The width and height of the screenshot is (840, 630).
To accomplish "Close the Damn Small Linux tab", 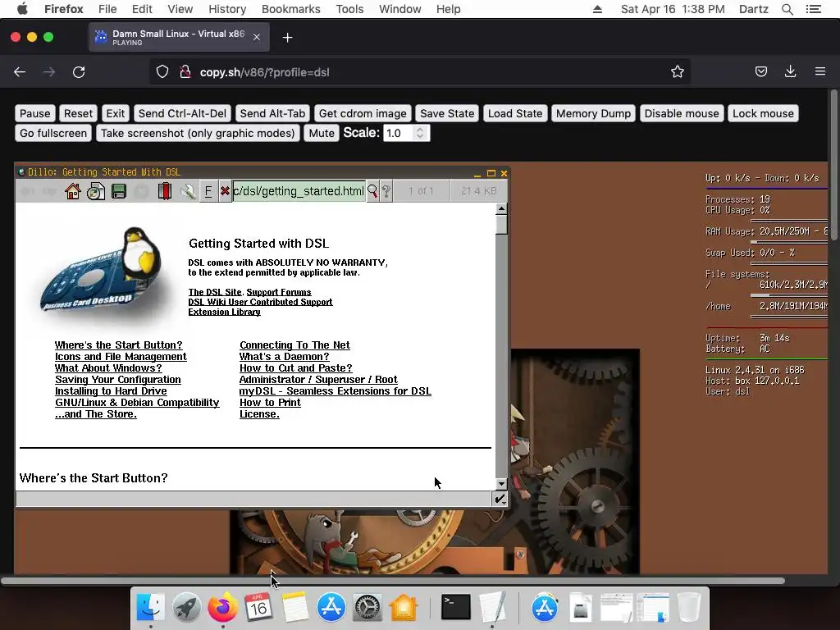I will [257, 37].
